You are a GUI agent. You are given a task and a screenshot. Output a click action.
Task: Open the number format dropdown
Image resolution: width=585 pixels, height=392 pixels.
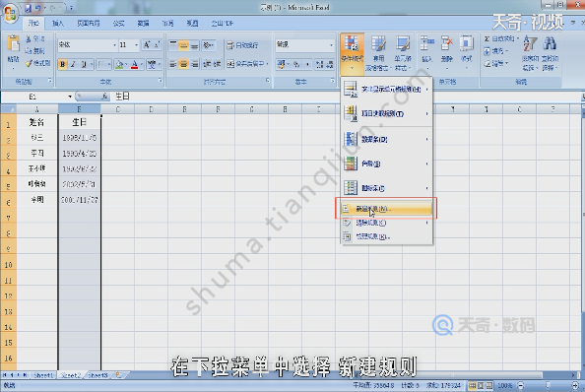coord(331,45)
